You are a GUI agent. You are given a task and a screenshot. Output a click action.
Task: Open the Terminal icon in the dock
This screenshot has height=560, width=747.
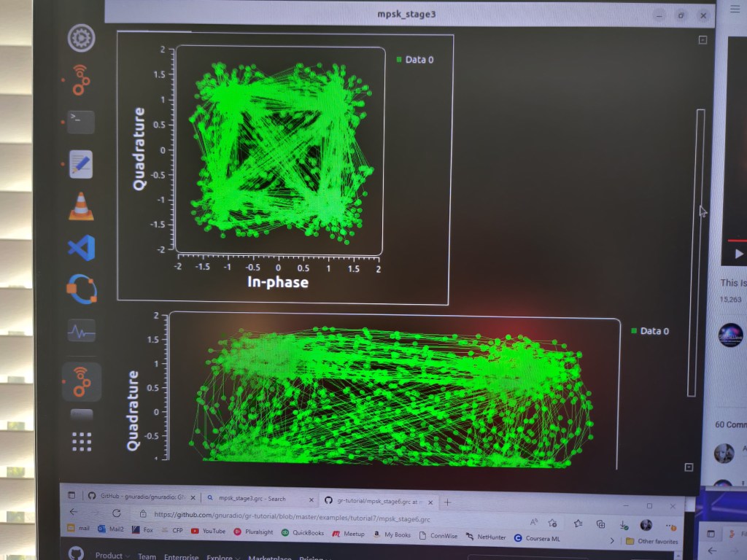[x=80, y=122]
